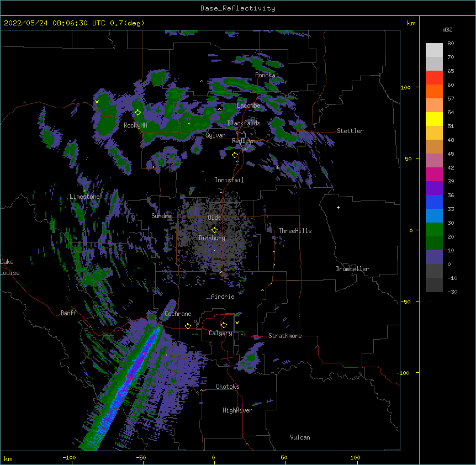Viewport: 476px width, 465px height.
Task: Click the Vulcan city label
Action: coord(300,437)
